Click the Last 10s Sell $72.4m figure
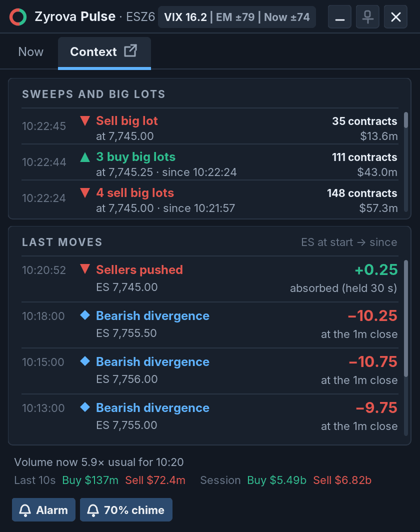 tap(155, 480)
